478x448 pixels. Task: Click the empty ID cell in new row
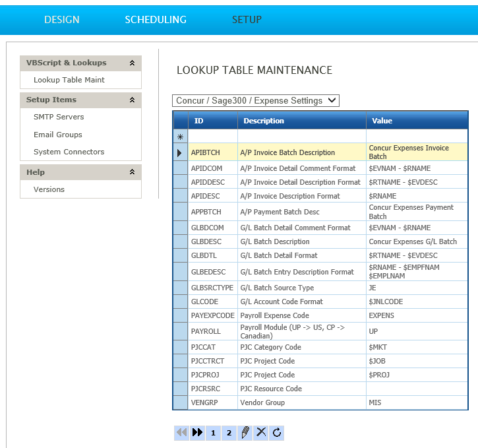point(213,137)
